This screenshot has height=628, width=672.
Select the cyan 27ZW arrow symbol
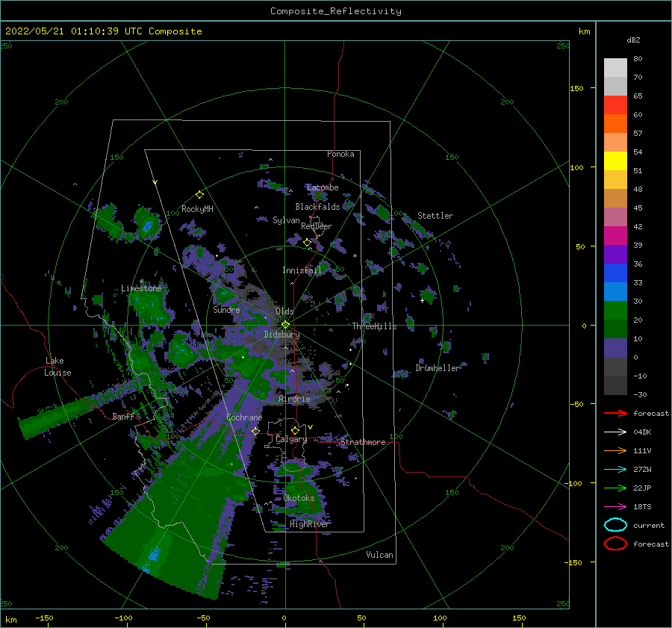(615, 470)
